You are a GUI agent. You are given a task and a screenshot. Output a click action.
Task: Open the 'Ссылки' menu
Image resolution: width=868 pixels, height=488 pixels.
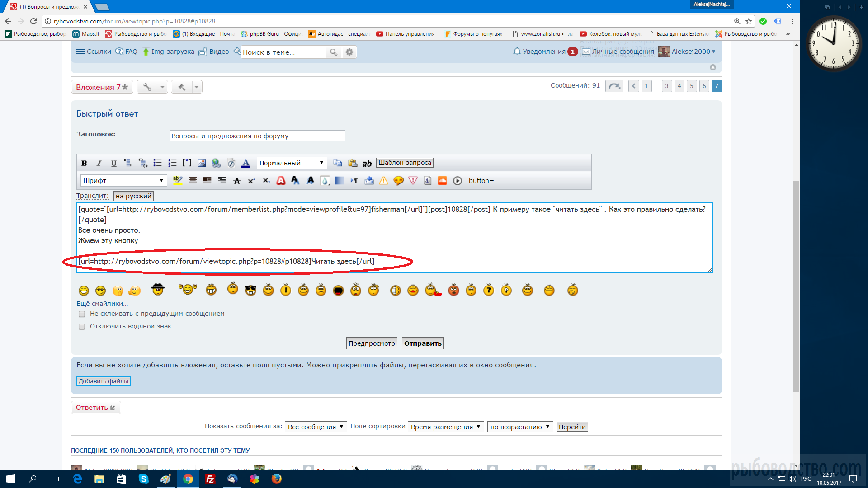(94, 52)
